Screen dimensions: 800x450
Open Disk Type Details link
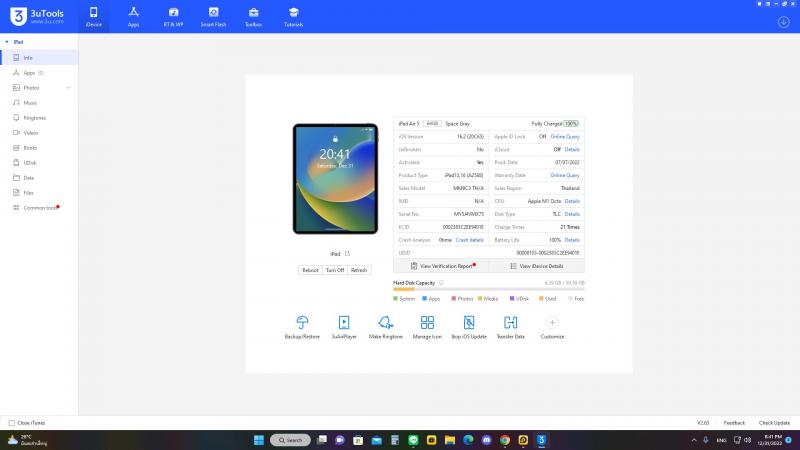[x=572, y=214]
